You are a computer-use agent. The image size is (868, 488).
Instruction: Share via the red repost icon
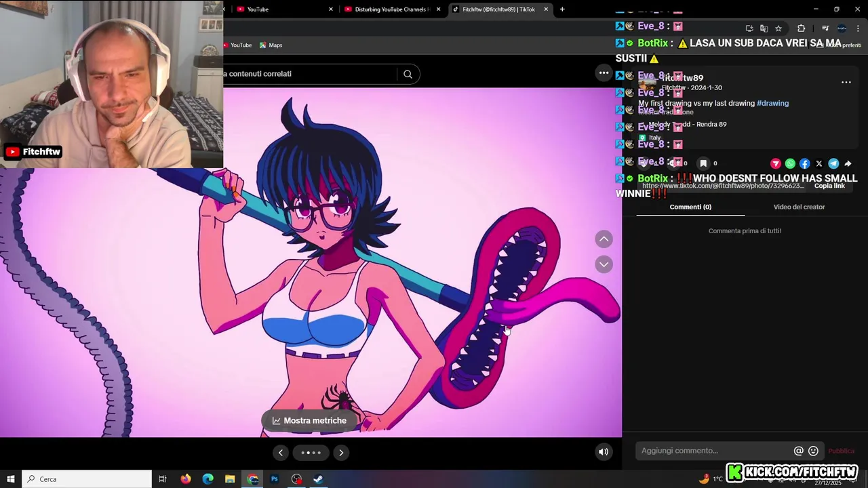776,163
